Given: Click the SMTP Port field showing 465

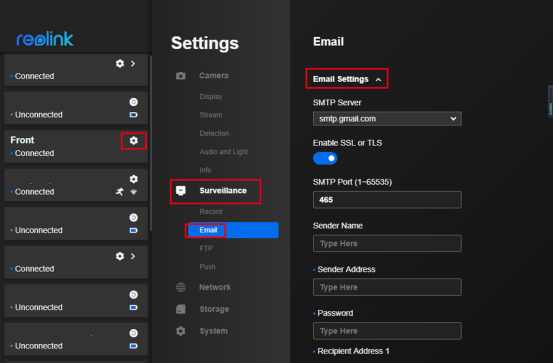Looking at the screenshot, I should point(387,200).
